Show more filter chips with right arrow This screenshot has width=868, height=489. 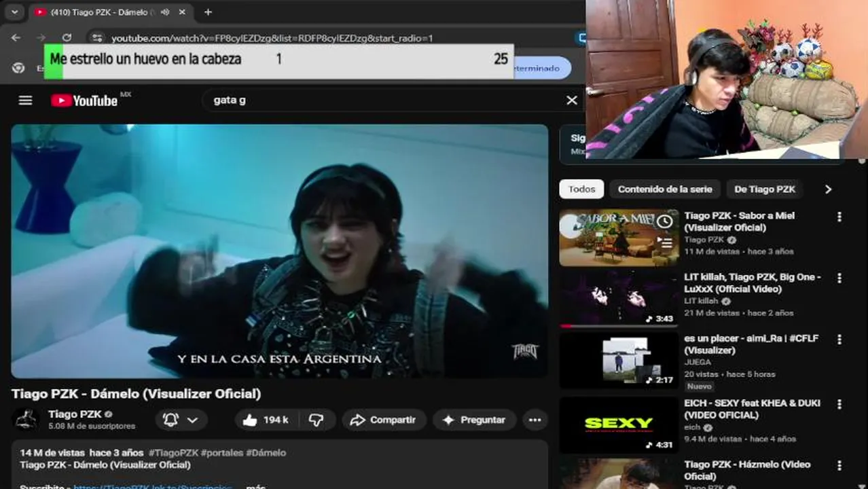click(x=828, y=189)
